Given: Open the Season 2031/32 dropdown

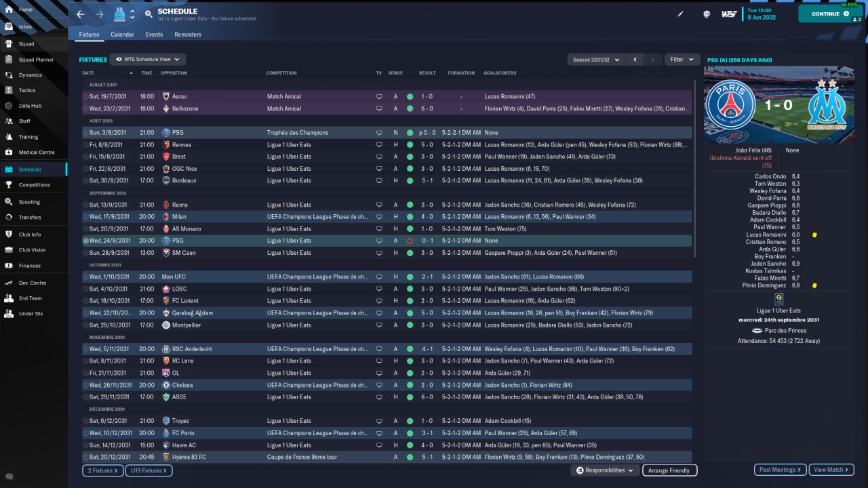Looking at the screenshot, I should click(596, 60).
